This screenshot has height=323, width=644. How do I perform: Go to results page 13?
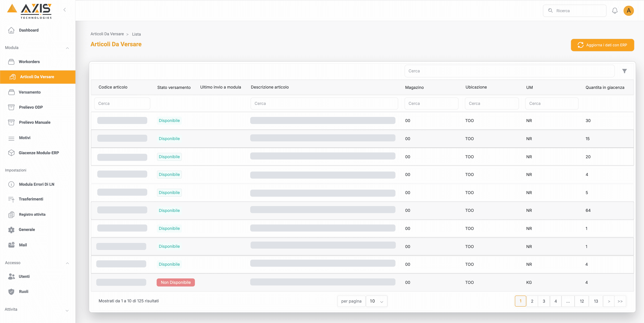pos(596,301)
